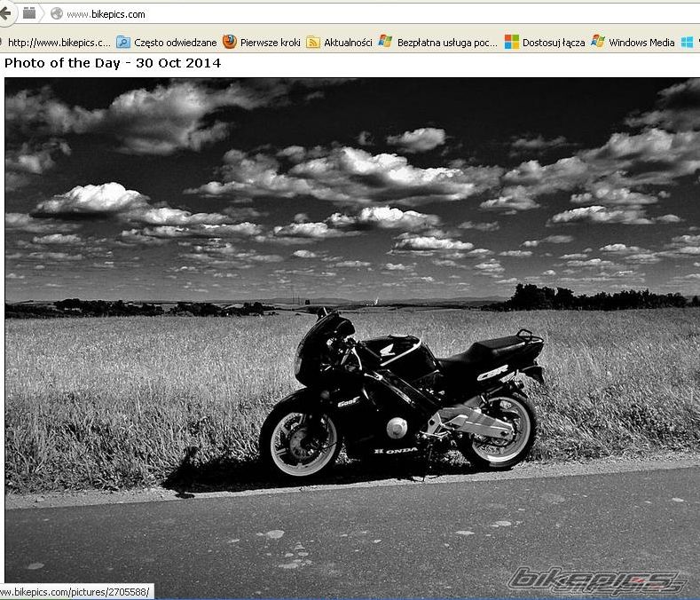
Task: Click the globe site identity icon
Action: tap(57, 14)
